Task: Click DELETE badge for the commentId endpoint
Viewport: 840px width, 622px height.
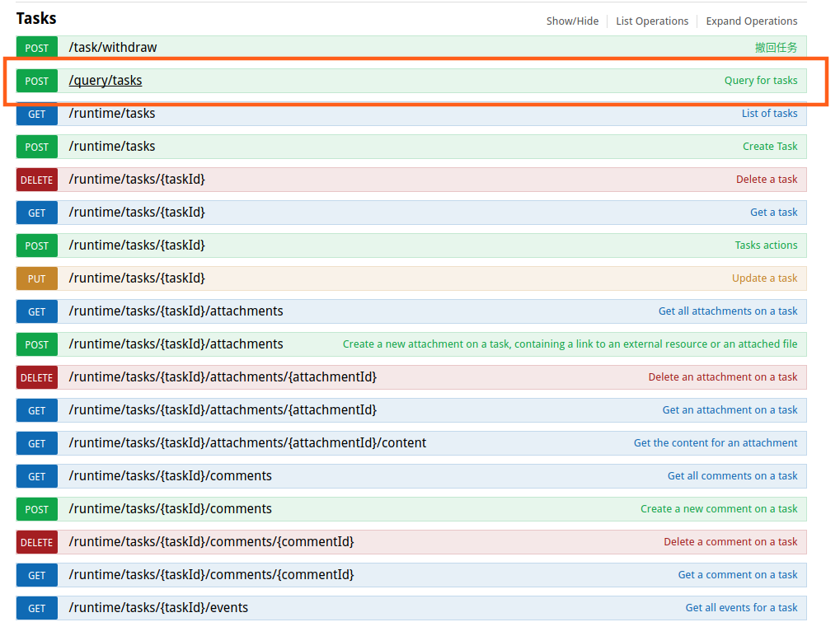Action: coord(37,543)
